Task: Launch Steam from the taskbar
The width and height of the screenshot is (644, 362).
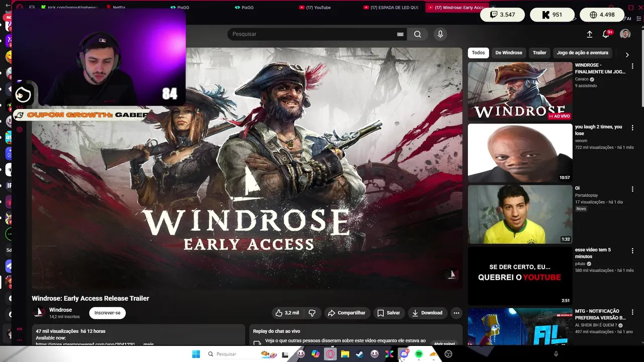Action: pos(360,354)
